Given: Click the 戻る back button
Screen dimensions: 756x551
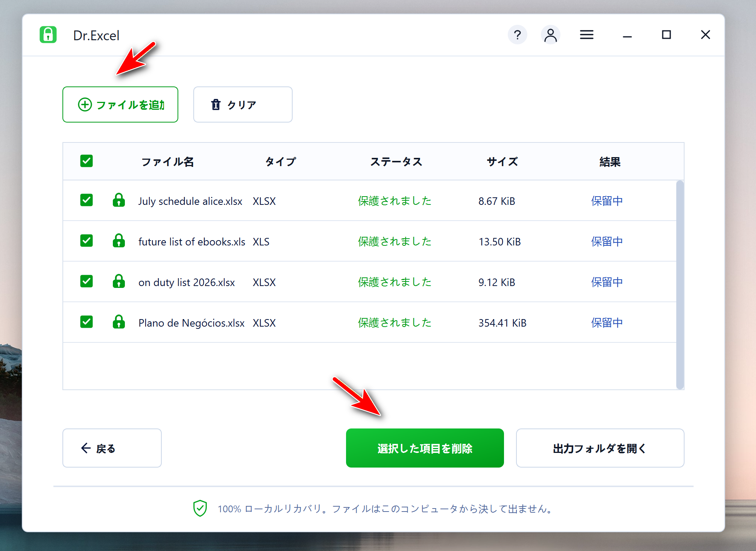Looking at the screenshot, I should click(x=112, y=448).
